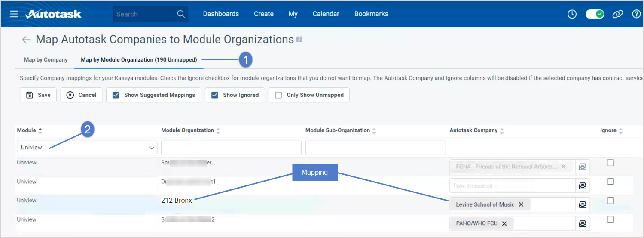The height and width of the screenshot is (238, 644).
Task: Check Ignore for the empty company row
Action: click(610, 181)
